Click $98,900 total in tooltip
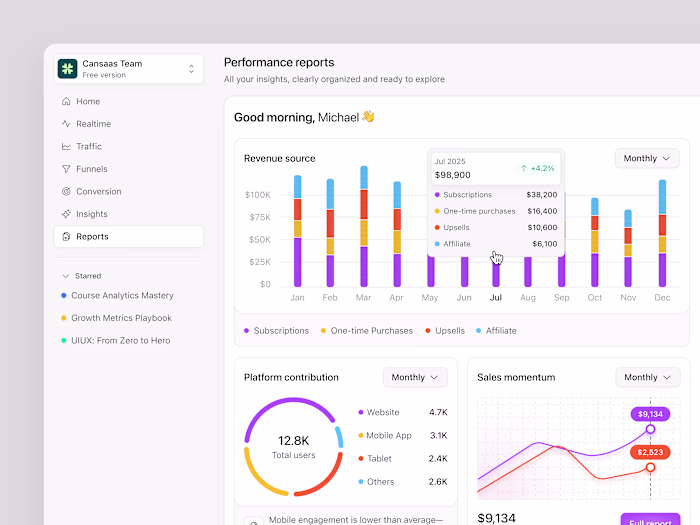The image size is (700, 525). point(453,175)
